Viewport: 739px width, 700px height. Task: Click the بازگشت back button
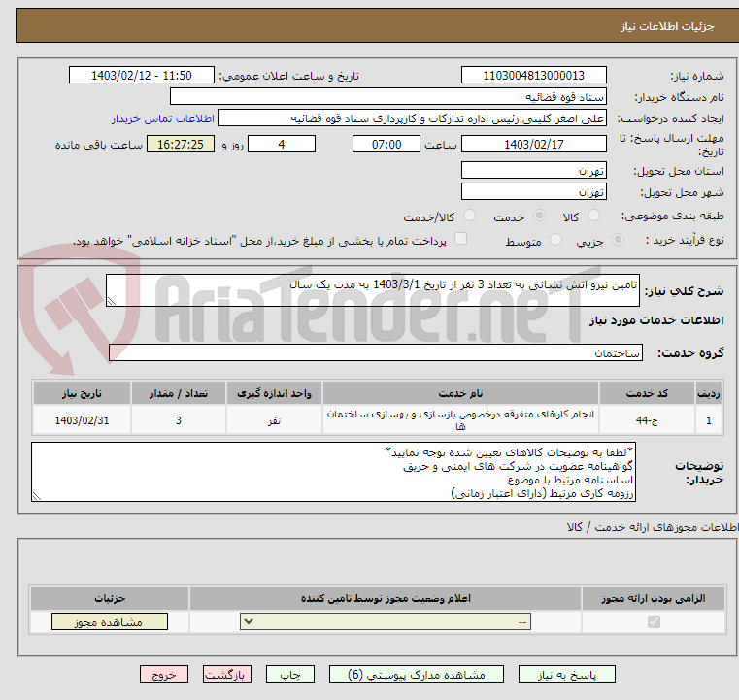click(x=226, y=674)
